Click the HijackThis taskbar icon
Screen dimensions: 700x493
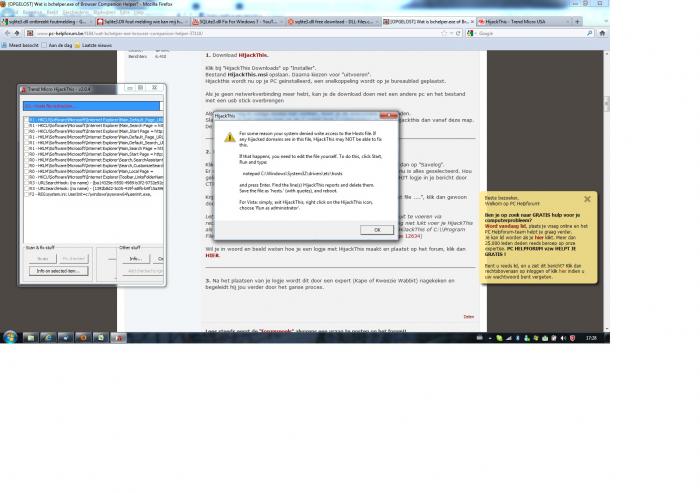pos(118,338)
